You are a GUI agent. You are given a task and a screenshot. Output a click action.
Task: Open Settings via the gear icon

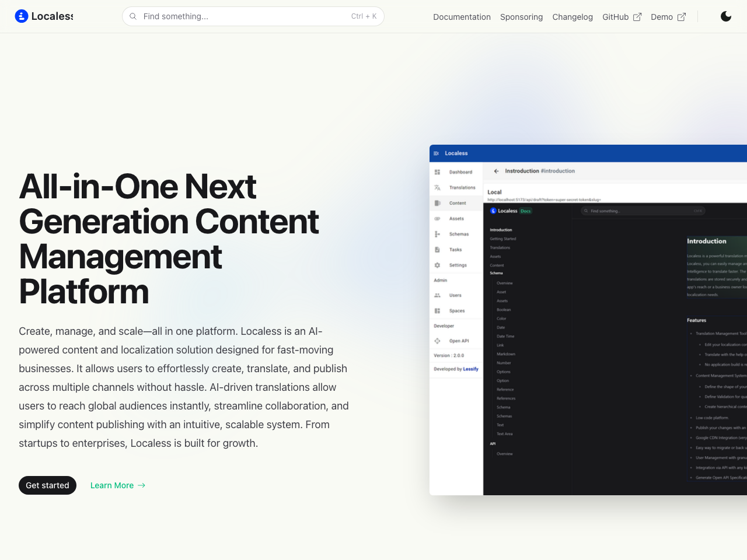pos(437,265)
